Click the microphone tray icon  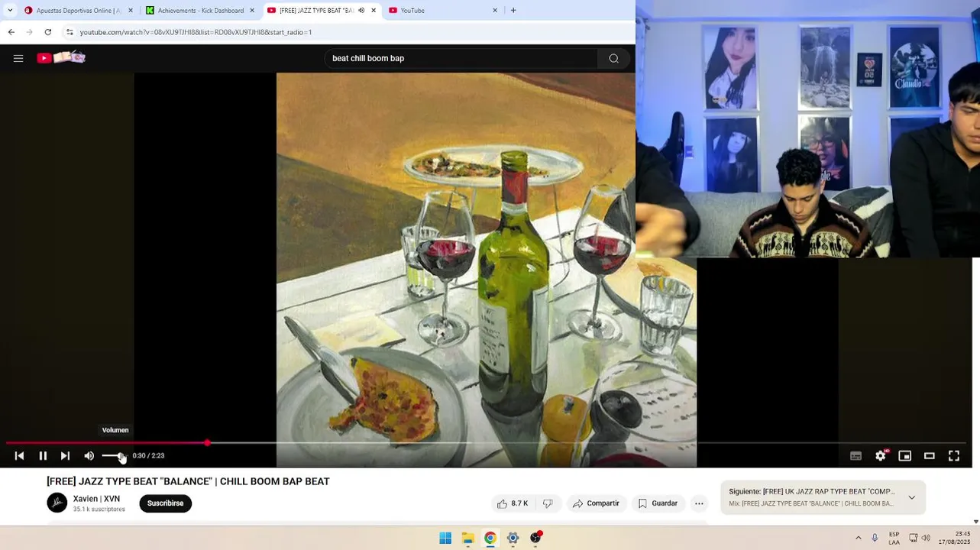pyautogui.click(x=875, y=538)
